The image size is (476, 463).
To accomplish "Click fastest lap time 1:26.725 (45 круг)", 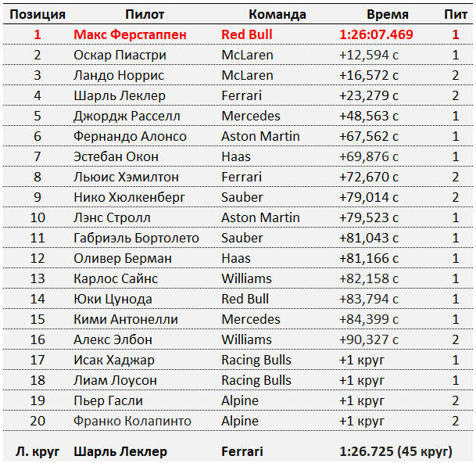I will 395,451.
